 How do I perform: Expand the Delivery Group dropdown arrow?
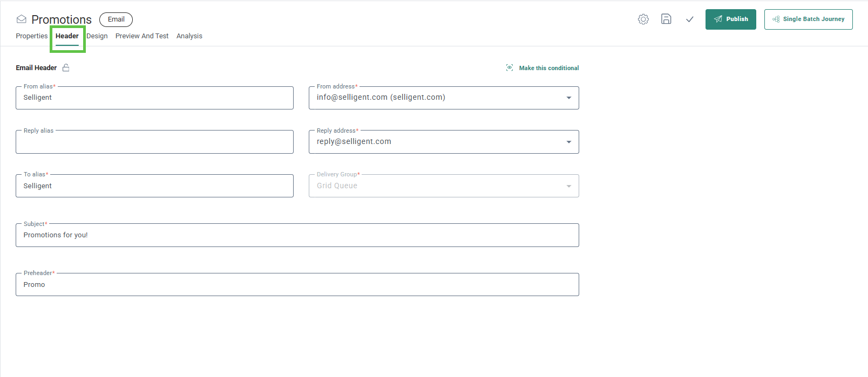(568, 187)
